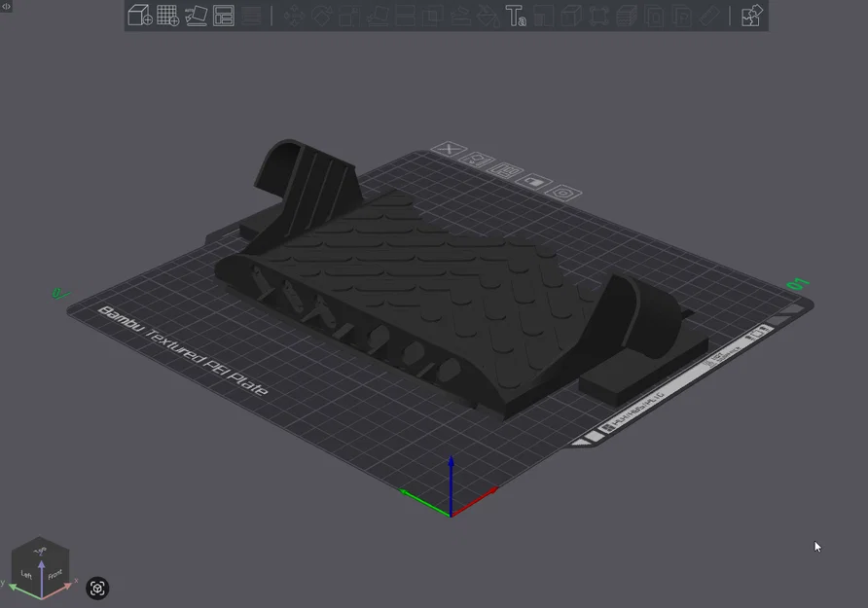
Task: Snap view to Left face on view cube
Action: click(x=26, y=574)
